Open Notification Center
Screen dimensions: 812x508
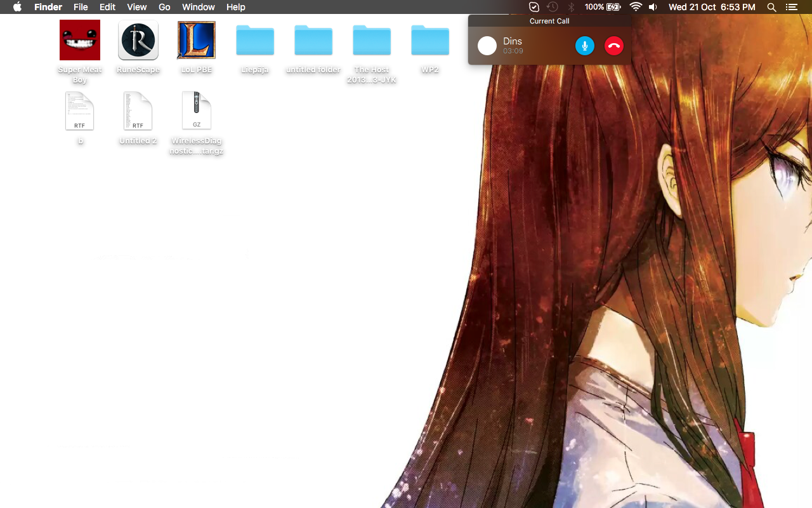click(x=791, y=7)
